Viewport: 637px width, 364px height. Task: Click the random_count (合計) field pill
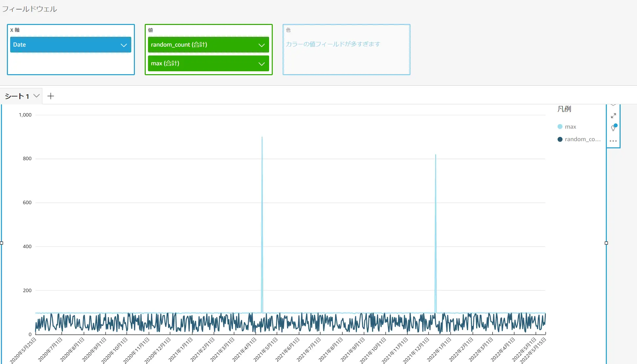pos(208,45)
